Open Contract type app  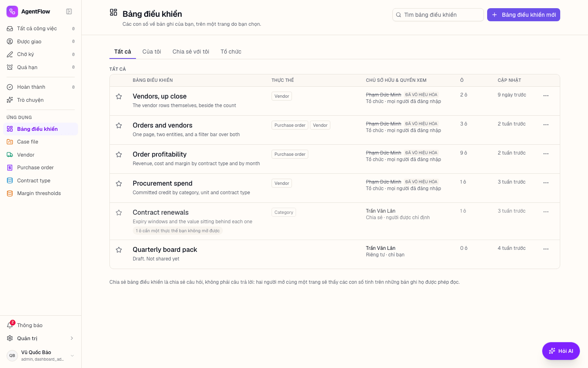click(x=40, y=180)
